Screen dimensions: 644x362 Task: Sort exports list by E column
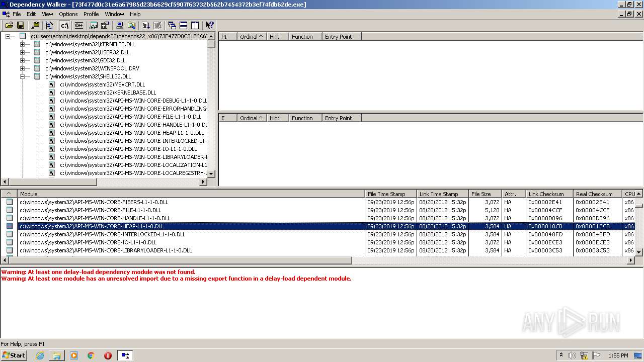[227, 118]
